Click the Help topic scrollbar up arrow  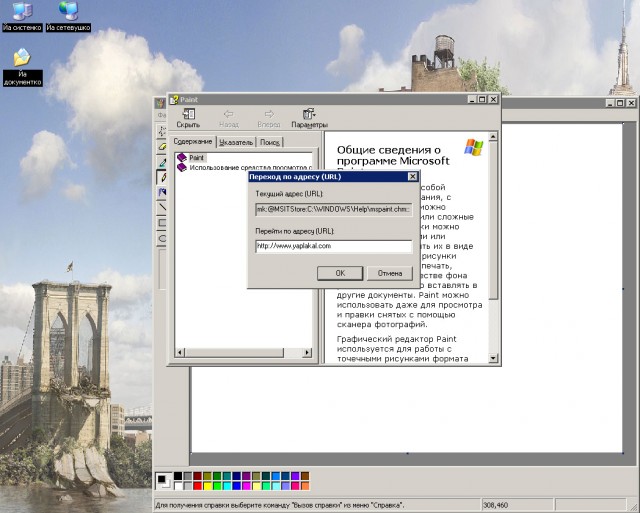coord(493,137)
